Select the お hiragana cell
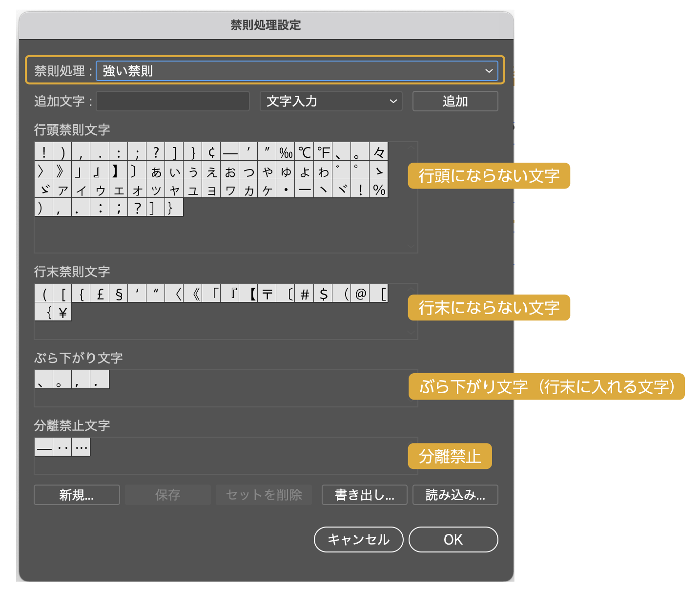This screenshot has height=593, width=700. coord(230,170)
